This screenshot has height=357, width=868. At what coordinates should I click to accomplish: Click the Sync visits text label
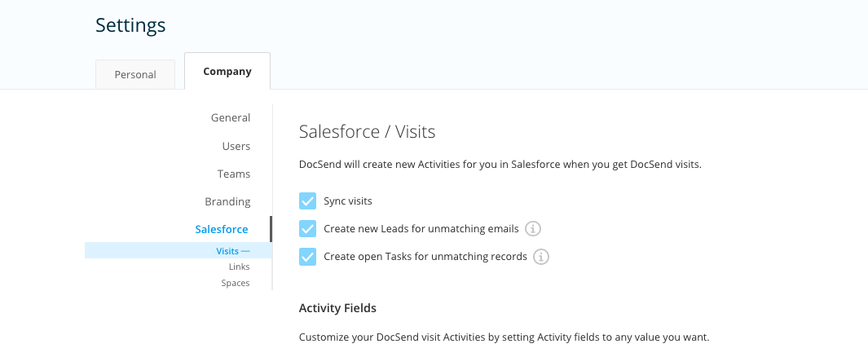click(348, 201)
